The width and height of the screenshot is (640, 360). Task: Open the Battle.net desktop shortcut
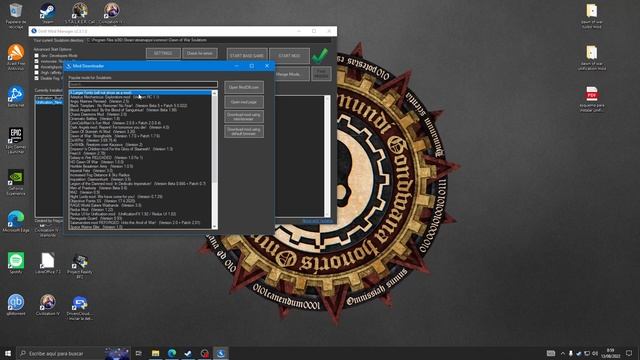[x=16, y=96]
